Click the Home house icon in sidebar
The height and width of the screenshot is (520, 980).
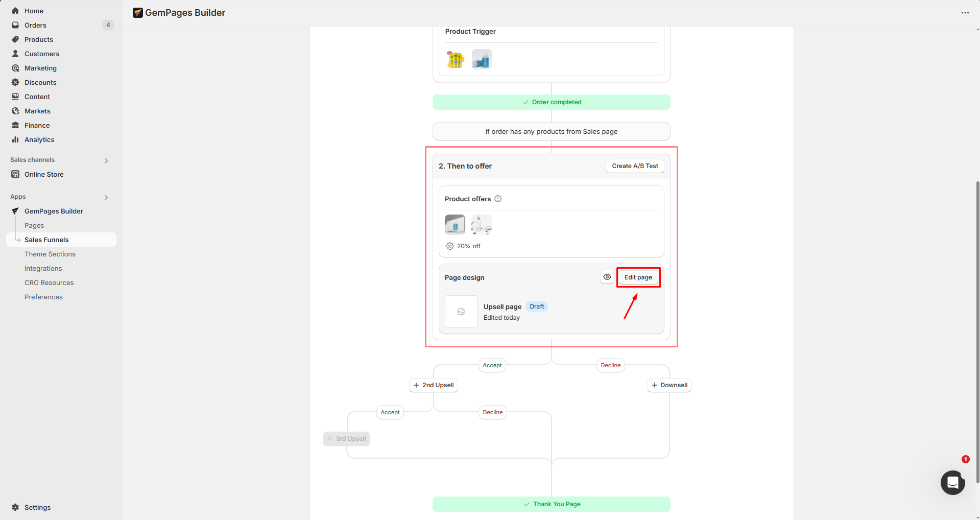pyautogui.click(x=15, y=11)
